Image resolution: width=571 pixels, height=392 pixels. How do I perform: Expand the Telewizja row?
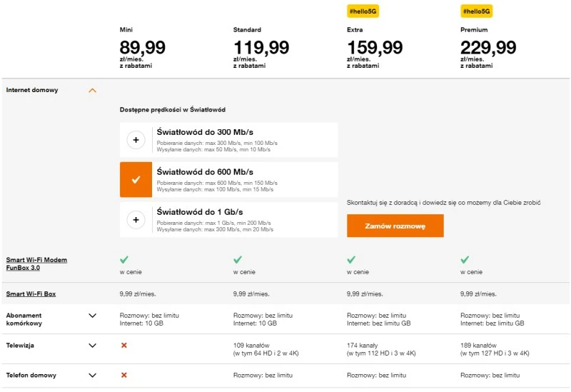point(92,346)
